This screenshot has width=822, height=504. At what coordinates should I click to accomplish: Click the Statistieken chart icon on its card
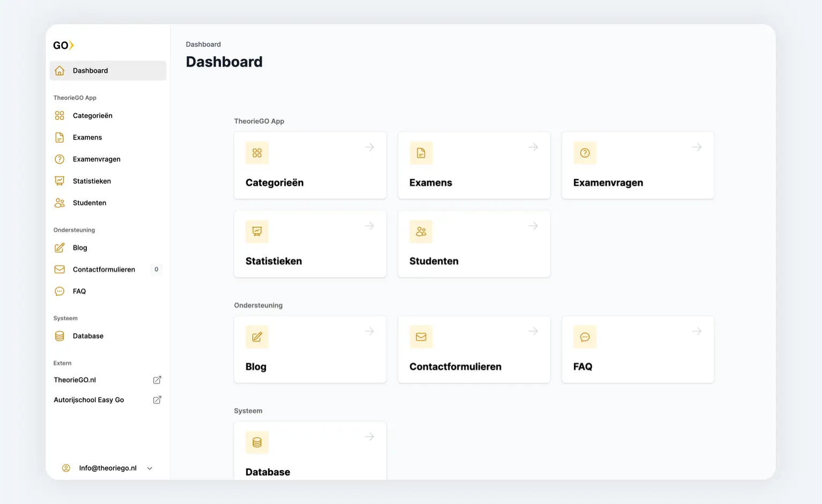click(x=257, y=231)
